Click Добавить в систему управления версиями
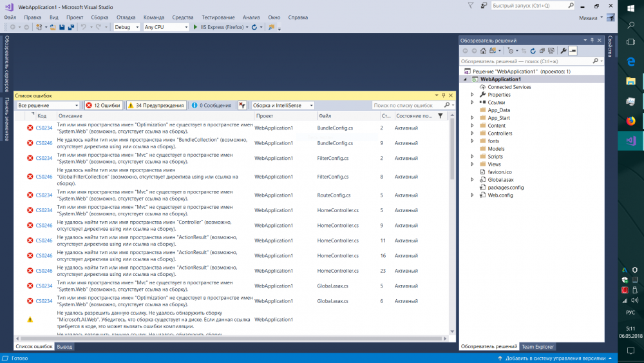The width and height of the screenshot is (644, 363). tap(555, 358)
